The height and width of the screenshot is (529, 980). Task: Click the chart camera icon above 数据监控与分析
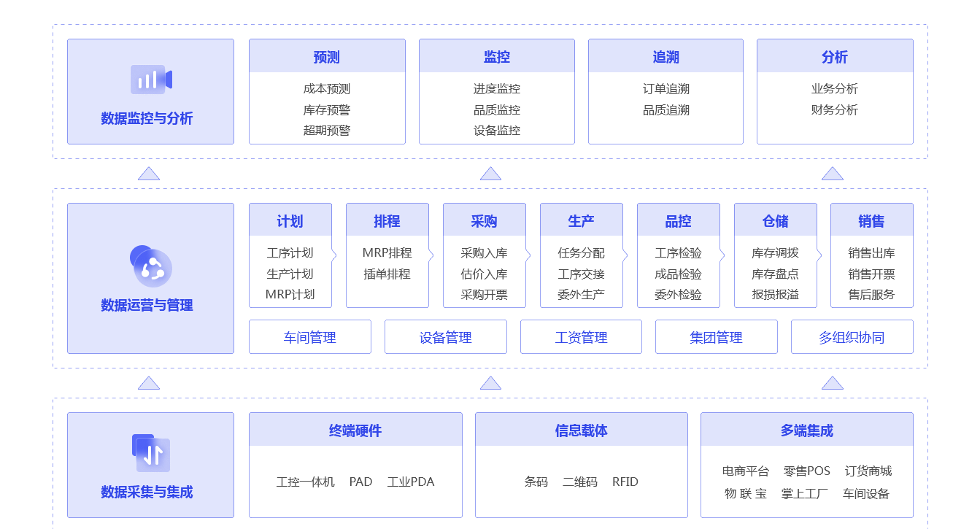click(151, 80)
